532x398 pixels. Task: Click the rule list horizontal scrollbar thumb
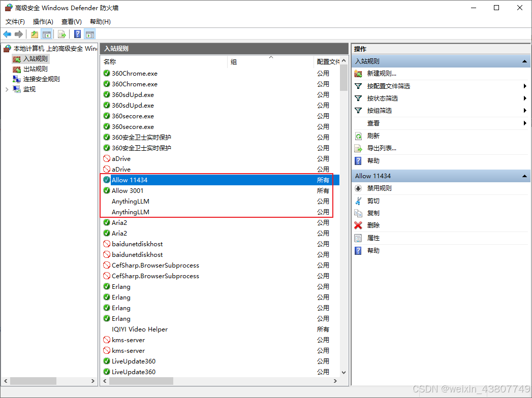pyautogui.click(x=141, y=381)
